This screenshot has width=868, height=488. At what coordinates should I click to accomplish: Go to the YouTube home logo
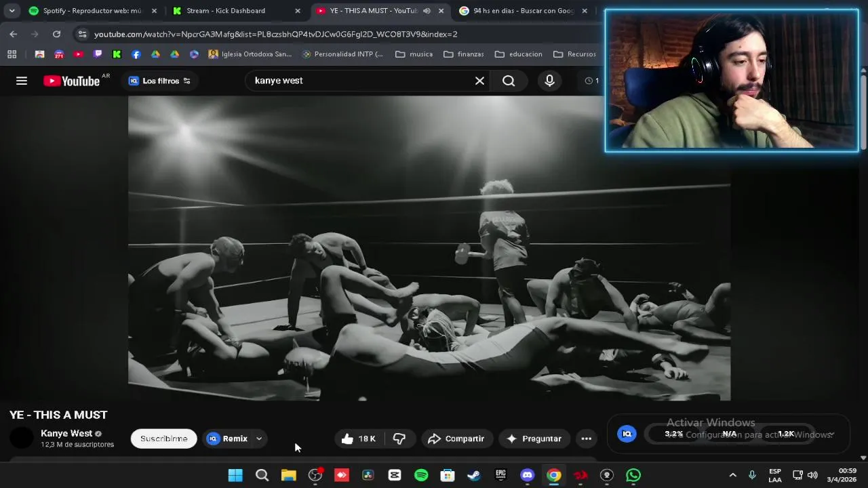coord(71,81)
